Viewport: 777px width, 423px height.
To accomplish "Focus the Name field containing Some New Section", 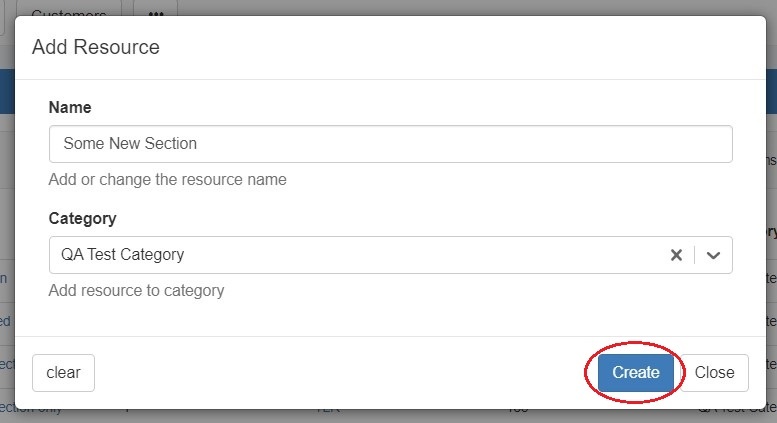I will click(390, 144).
